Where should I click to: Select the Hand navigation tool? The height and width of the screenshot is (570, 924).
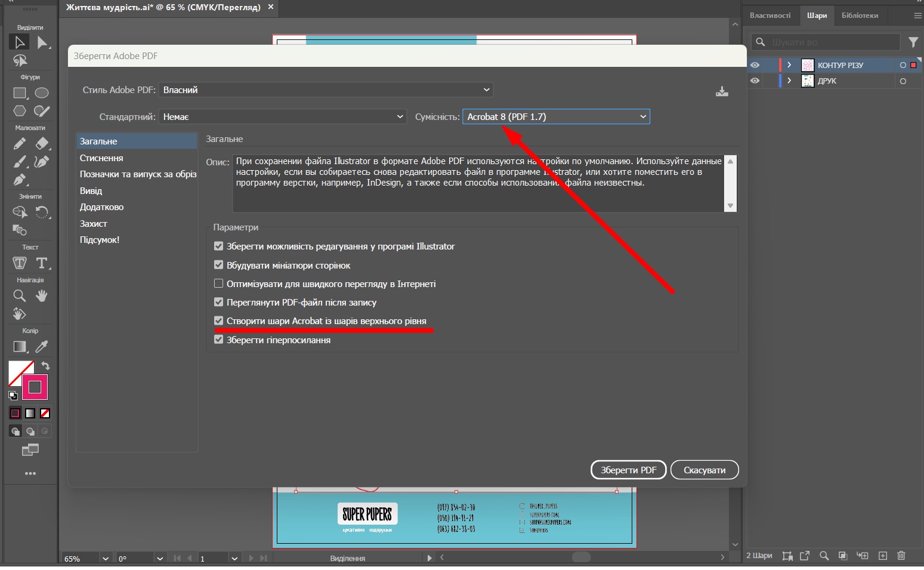(x=41, y=296)
